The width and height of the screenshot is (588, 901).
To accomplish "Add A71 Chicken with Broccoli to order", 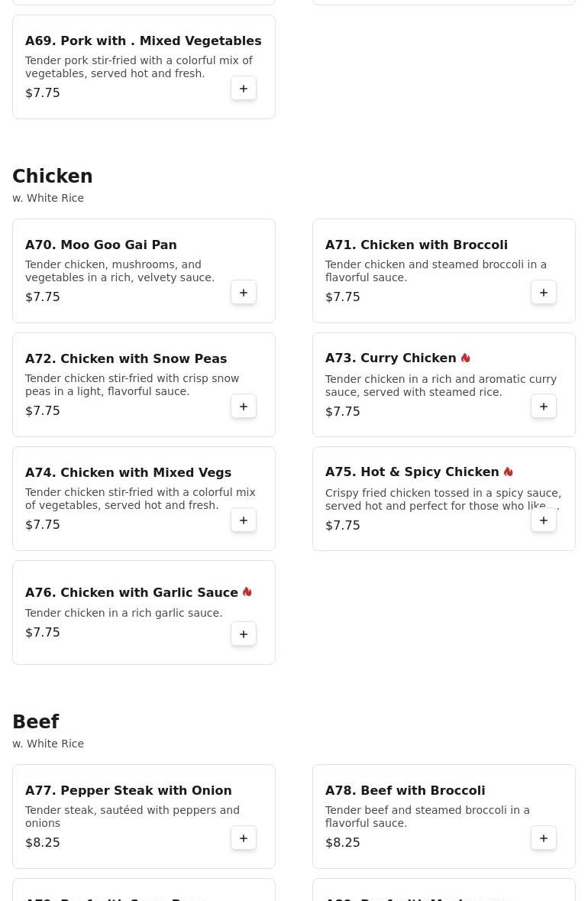I will [543, 293].
